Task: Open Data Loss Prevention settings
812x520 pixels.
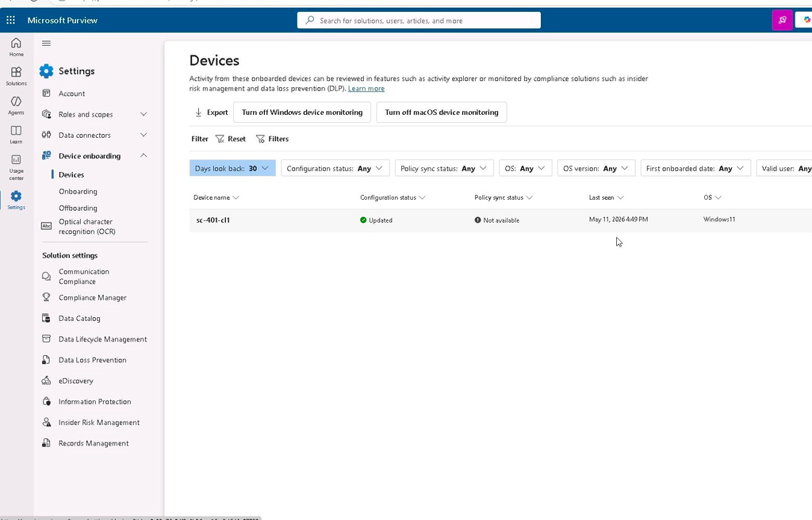Action: [92, 360]
